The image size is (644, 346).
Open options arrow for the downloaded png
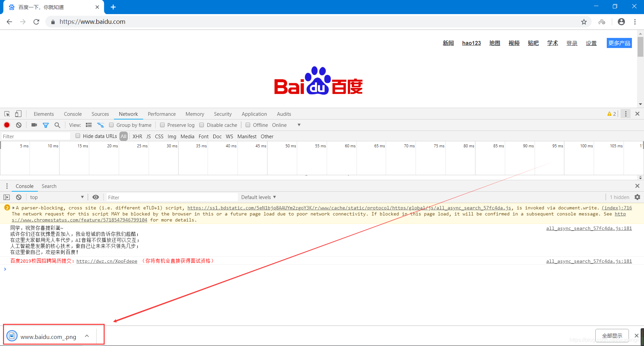tap(87, 336)
